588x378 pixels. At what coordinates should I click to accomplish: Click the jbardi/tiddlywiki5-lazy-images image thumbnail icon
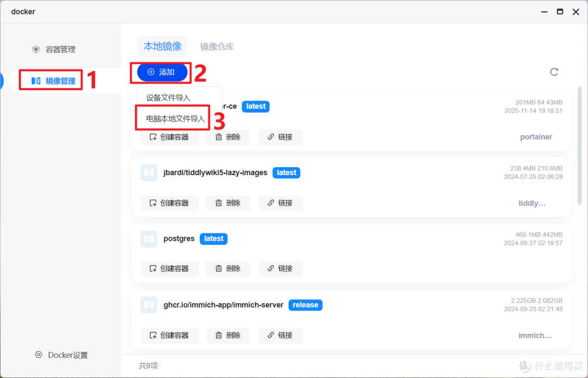(x=149, y=173)
